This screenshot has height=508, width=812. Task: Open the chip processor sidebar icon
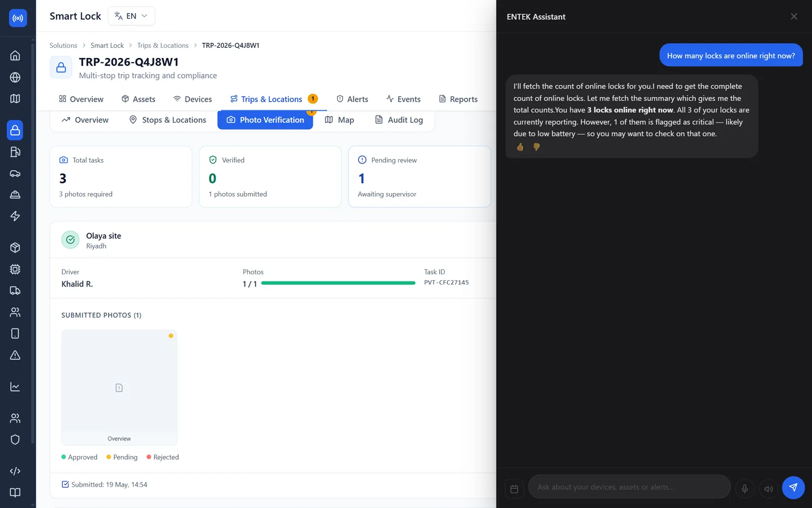point(15,269)
